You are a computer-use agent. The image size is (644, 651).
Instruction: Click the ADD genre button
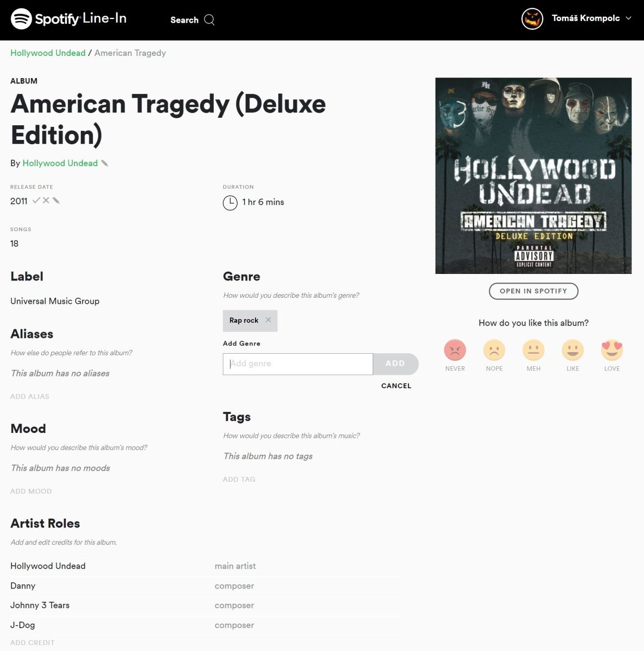396,364
